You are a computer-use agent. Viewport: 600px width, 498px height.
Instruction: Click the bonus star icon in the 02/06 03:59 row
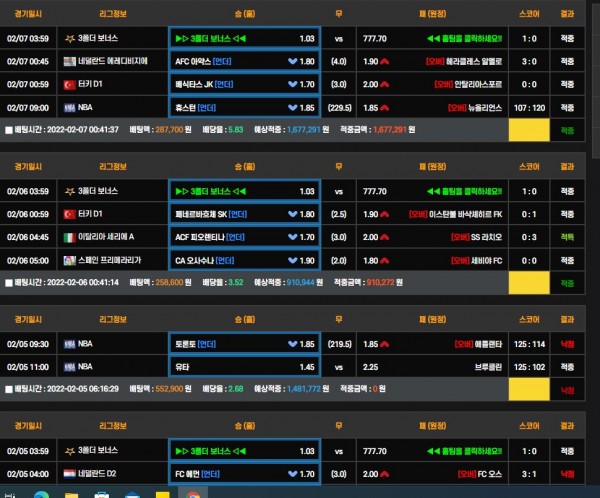tap(69, 191)
